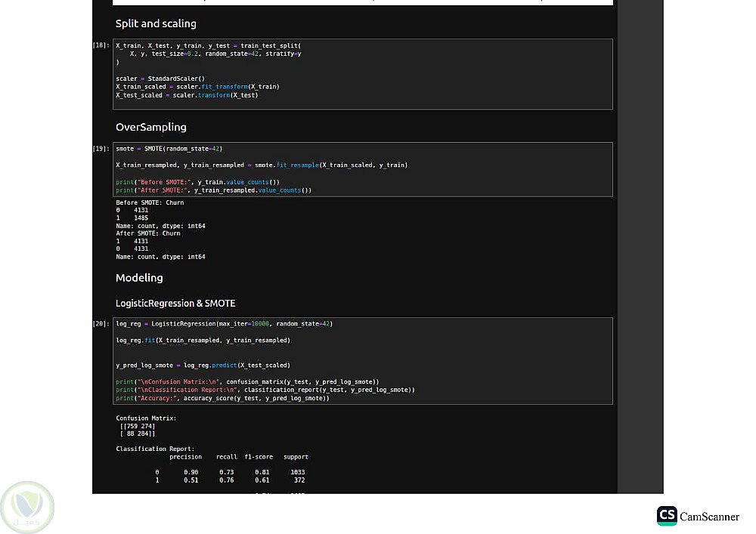Screen dimensions: 756x534
Task: Click the y_pred_log_smote predict line
Action: pos(203,366)
